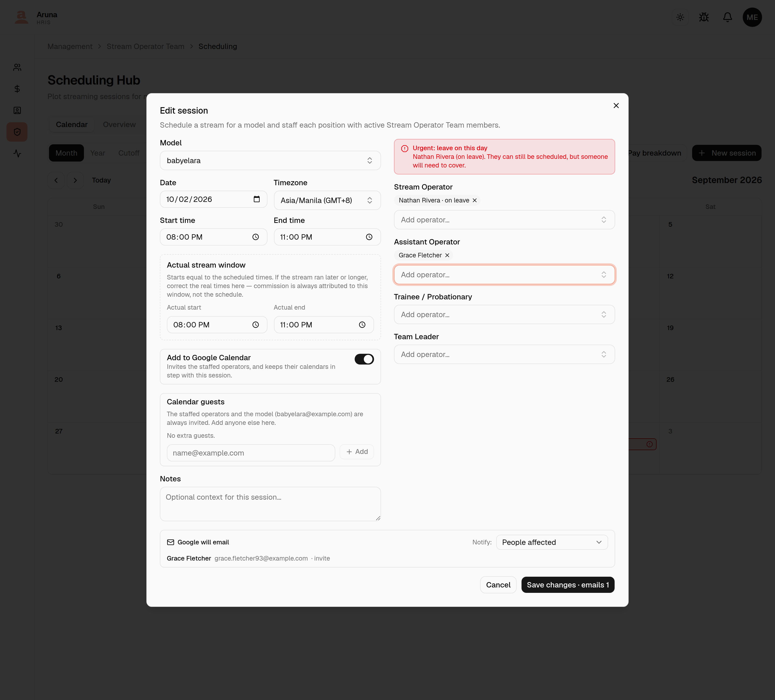Remove Nathan Rivera from Stream Operator

[x=474, y=200]
